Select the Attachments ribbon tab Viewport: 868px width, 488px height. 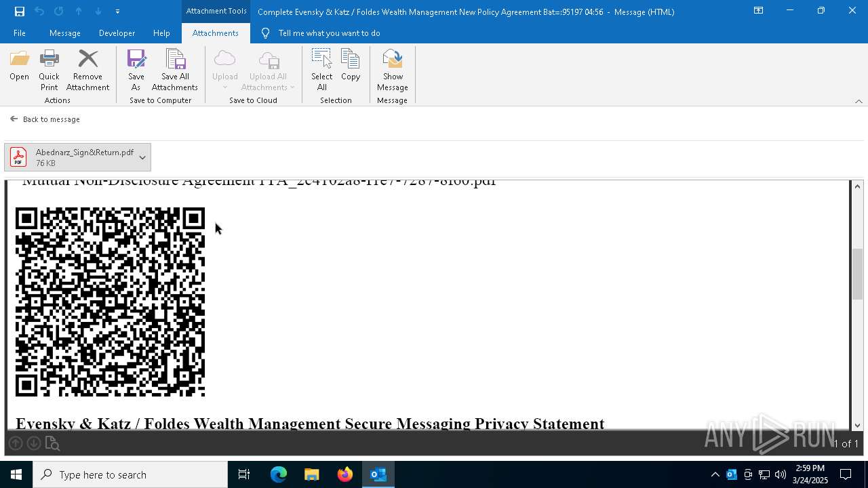click(x=215, y=33)
